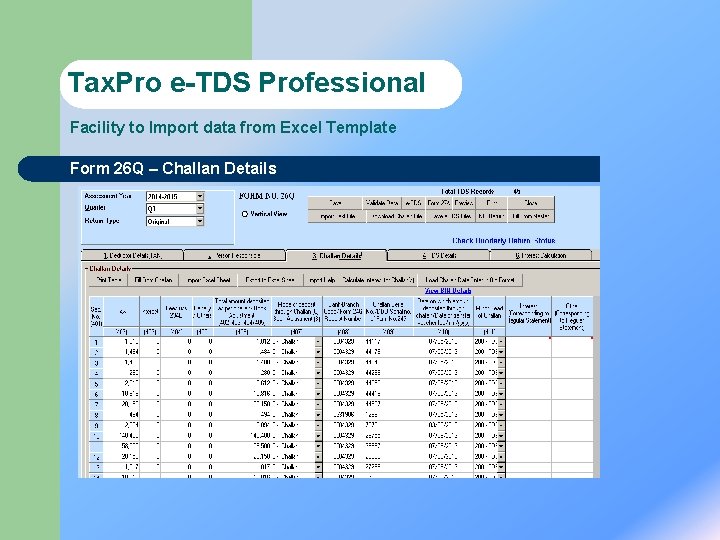This screenshot has height=540, width=720.
Task: Click the Validate Data button
Action: click(382, 202)
